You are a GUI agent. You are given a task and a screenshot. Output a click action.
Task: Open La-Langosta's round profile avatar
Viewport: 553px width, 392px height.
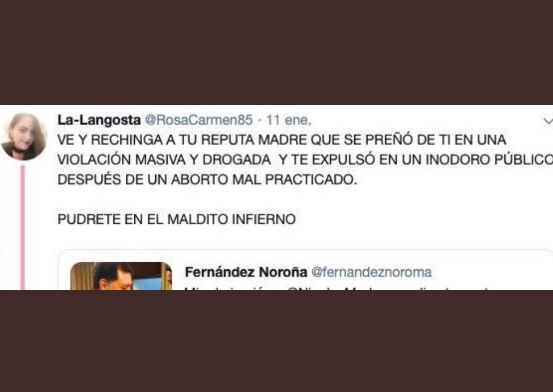click(24, 137)
